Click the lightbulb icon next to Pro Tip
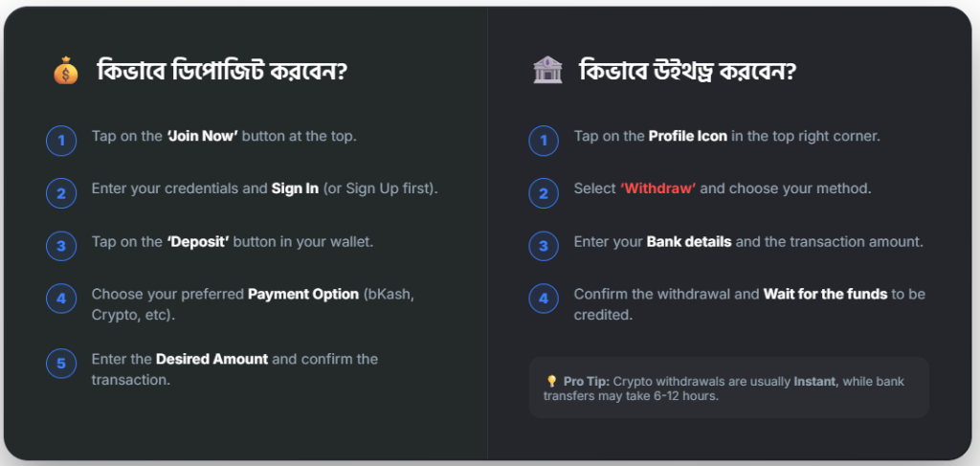The width and height of the screenshot is (980, 466). tap(551, 381)
